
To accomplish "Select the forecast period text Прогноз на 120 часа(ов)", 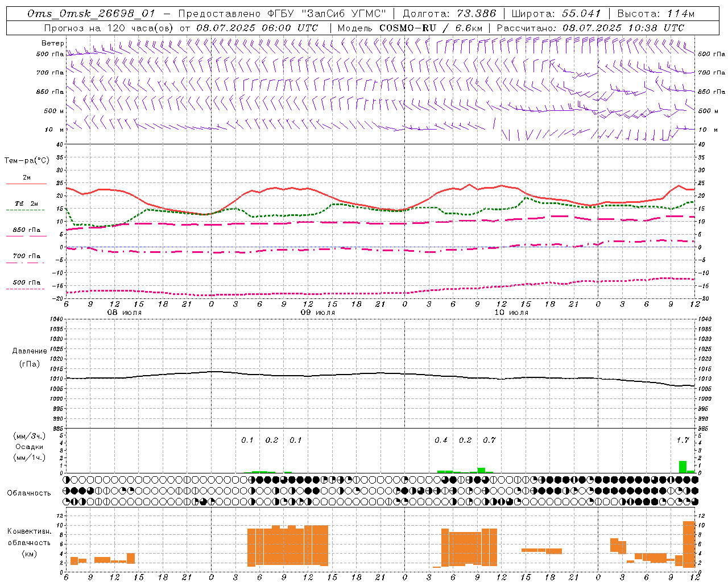I will pyautogui.click(x=109, y=28).
